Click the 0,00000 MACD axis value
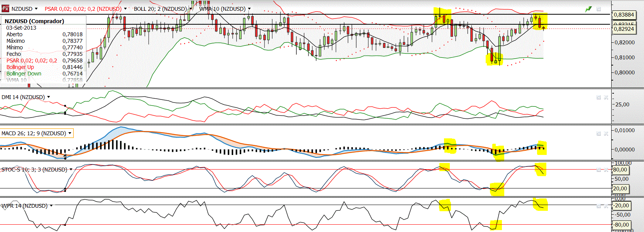 (625, 150)
